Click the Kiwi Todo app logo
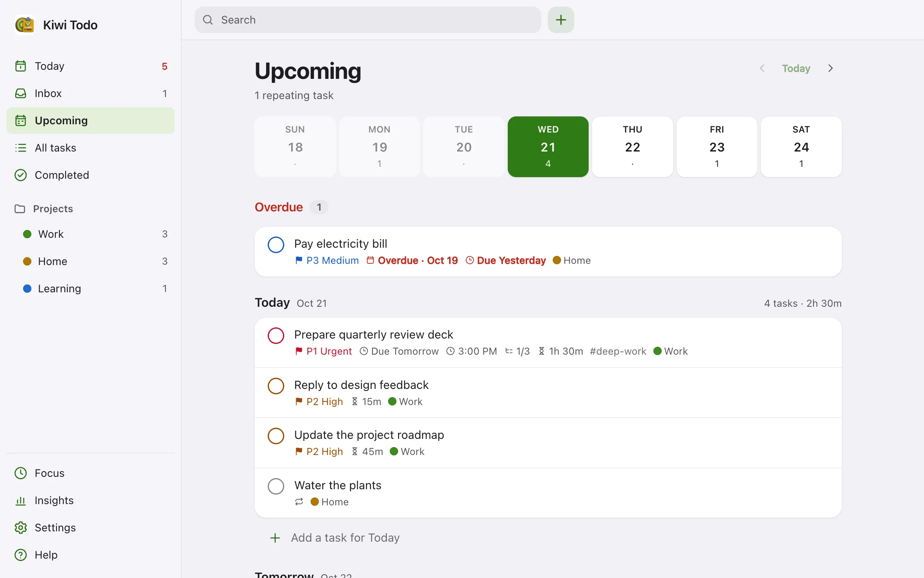The height and width of the screenshot is (578, 924). point(24,25)
